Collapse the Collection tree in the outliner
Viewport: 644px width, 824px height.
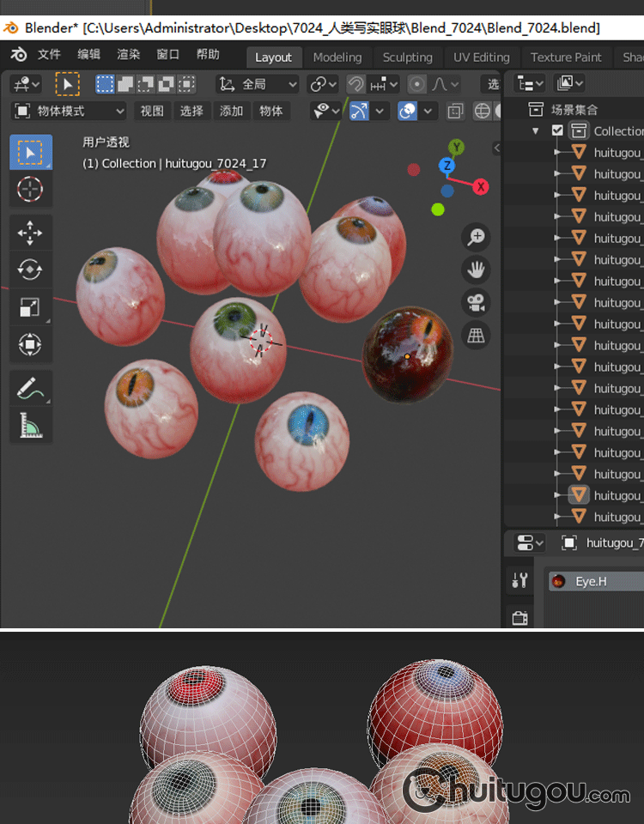coord(536,131)
